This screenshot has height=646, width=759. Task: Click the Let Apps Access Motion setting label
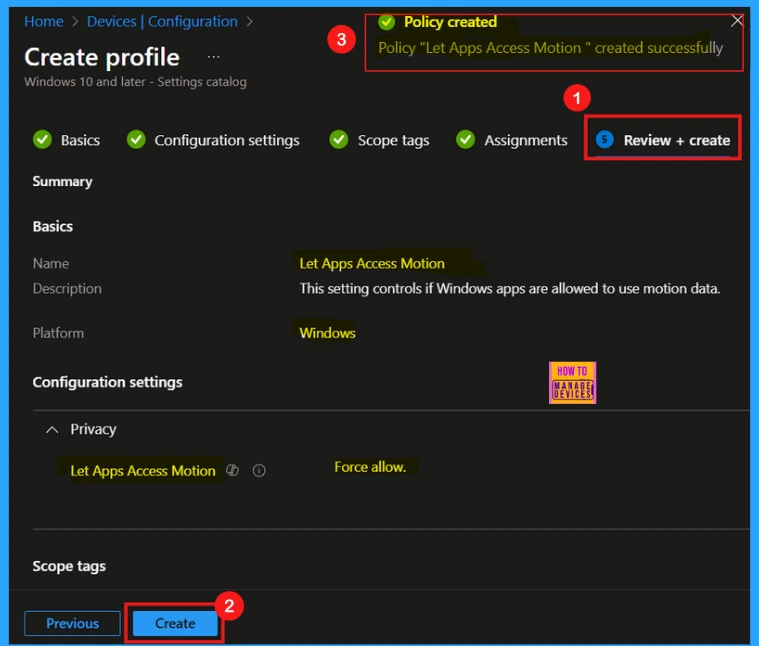coord(143,471)
